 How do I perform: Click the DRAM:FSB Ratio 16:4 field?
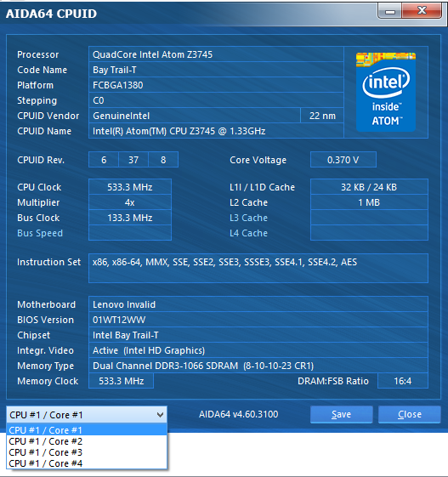point(403,381)
